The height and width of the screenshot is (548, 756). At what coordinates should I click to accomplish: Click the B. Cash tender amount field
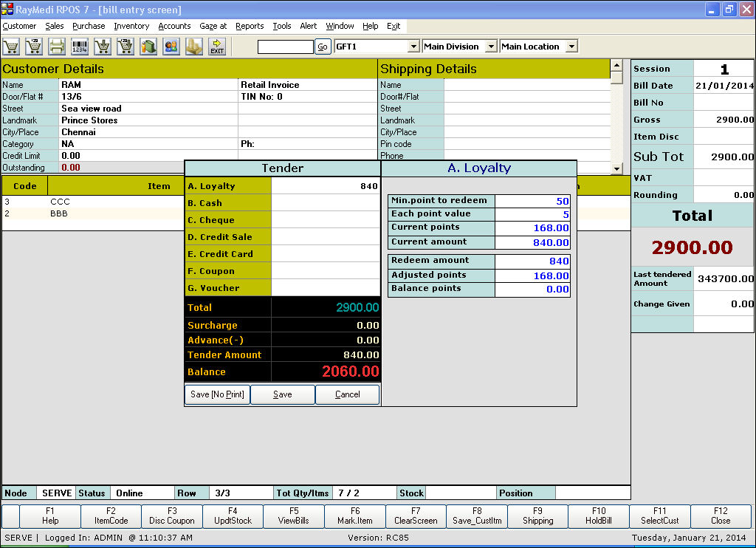pyautogui.click(x=326, y=203)
